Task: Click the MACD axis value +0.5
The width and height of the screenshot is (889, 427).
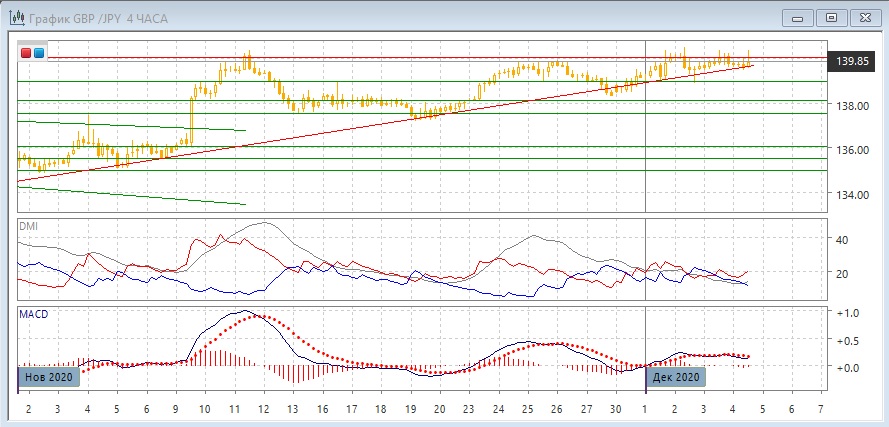Action: [846, 340]
